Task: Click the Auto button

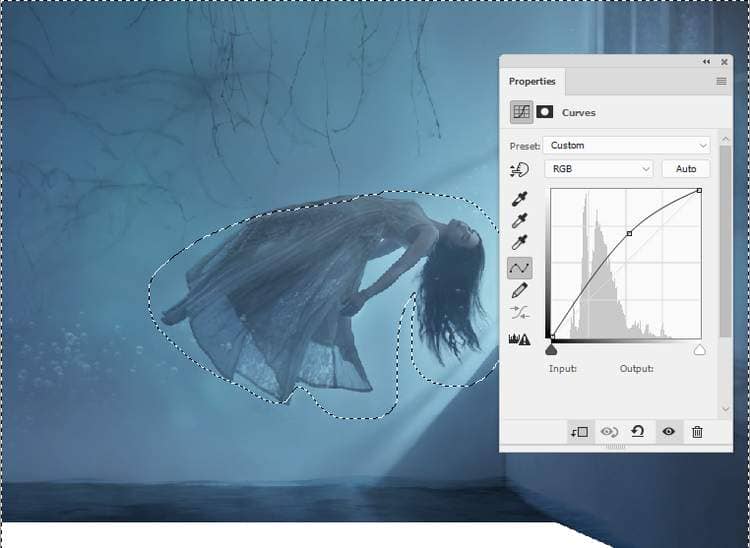Action: pyautogui.click(x=686, y=169)
